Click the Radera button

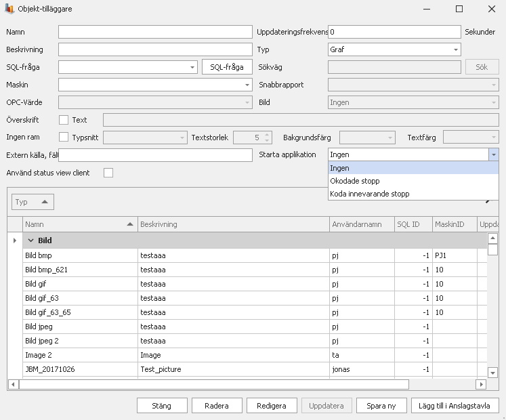point(217,406)
